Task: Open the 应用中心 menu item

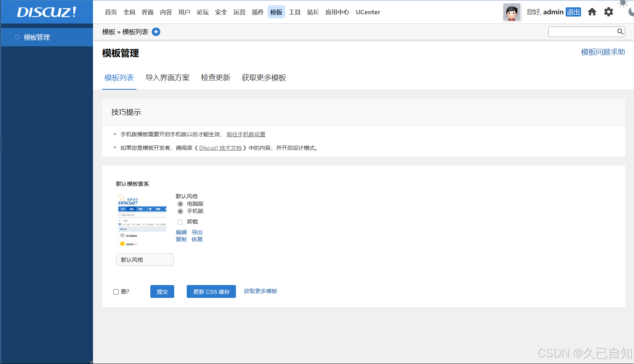Action: pyautogui.click(x=337, y=12)
